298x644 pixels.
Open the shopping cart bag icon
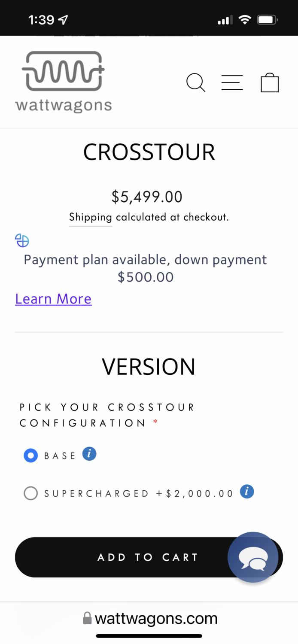coord(270,82)
